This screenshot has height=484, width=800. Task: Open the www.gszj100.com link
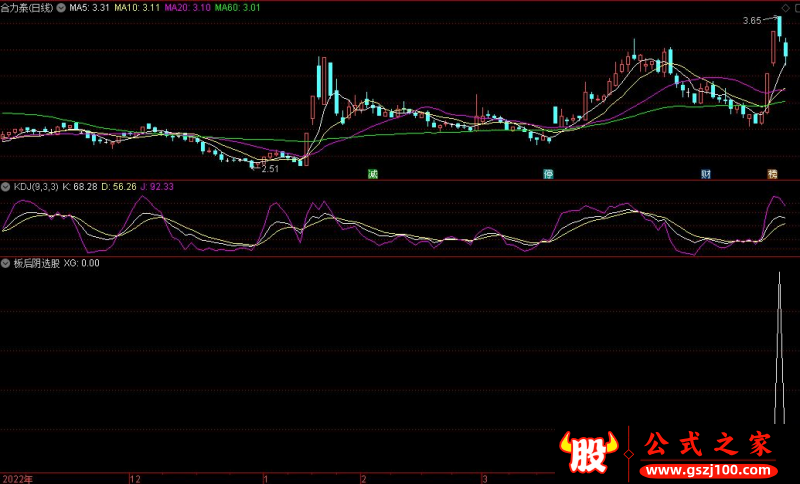pyautogui.click(x=706, y=468)
